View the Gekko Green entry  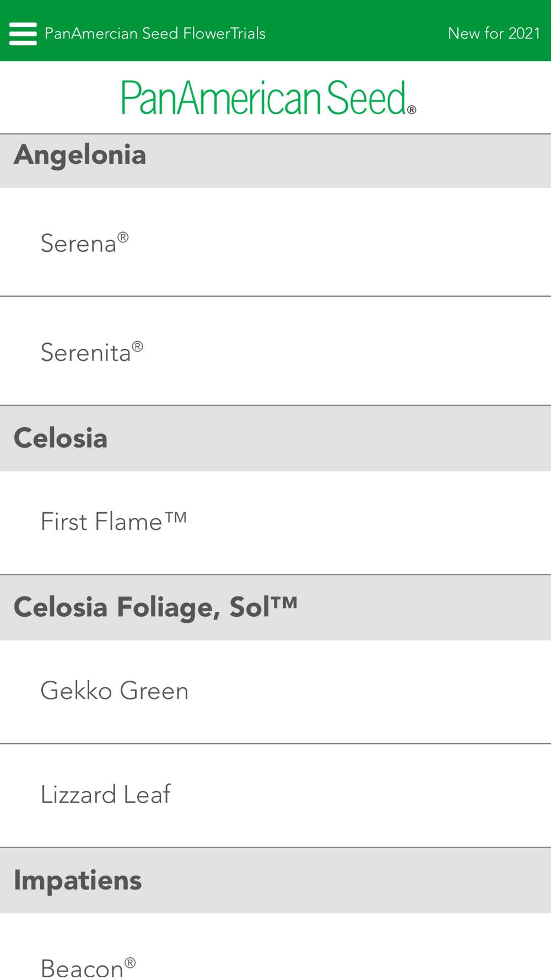(x=115, y=691)
